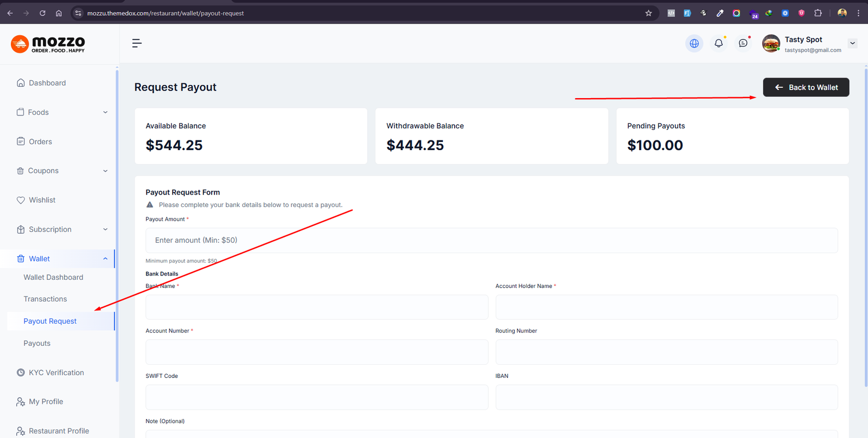Click the Back to Wallet button

(x=806, y=87)
